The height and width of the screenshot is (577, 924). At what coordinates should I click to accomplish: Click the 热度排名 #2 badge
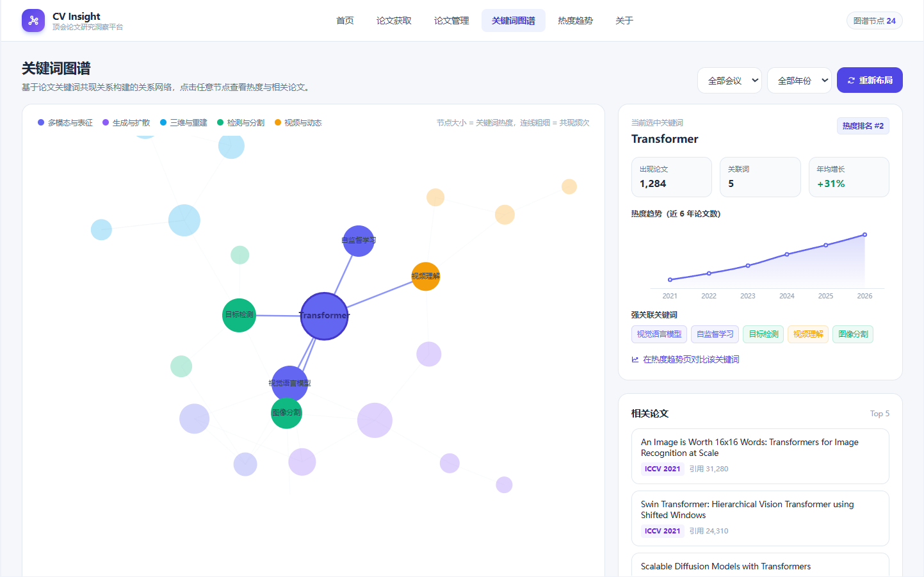pos(863,126)
